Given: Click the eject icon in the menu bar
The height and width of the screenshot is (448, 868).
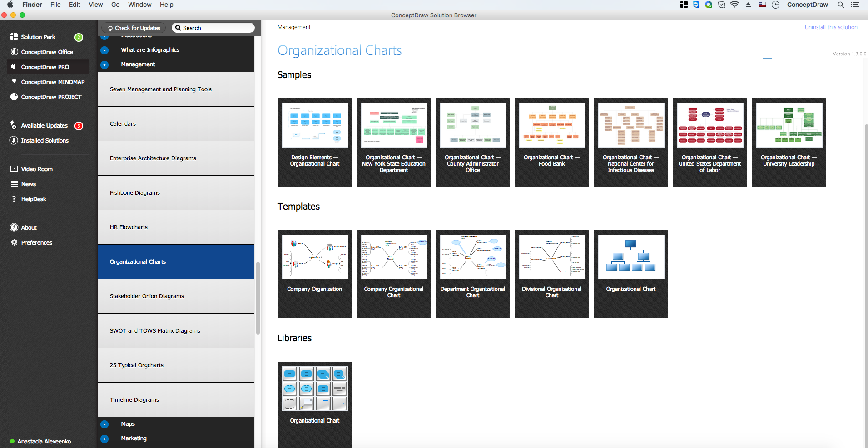Looking at the screenshot, I should point(748,5).
